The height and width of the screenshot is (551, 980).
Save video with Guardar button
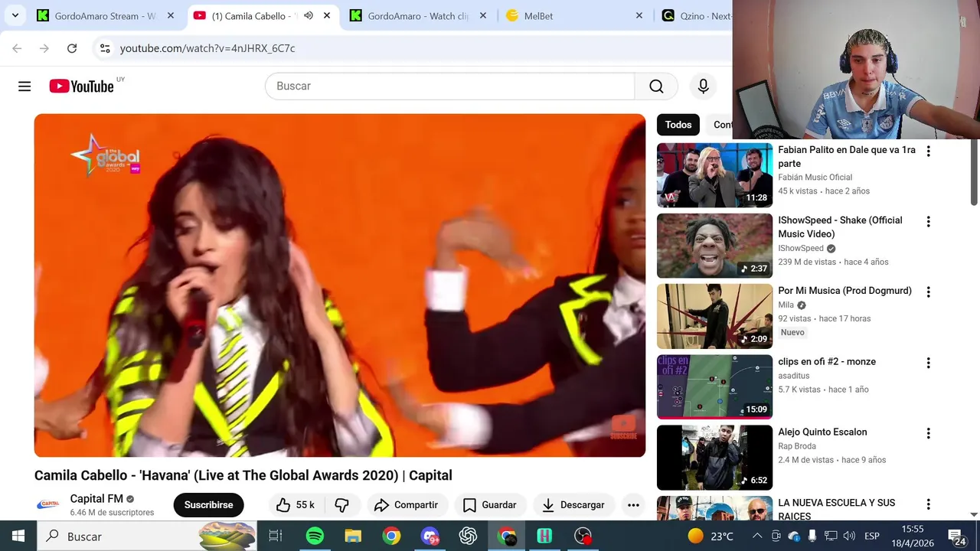pyautogui.click(x=490, y=505)
